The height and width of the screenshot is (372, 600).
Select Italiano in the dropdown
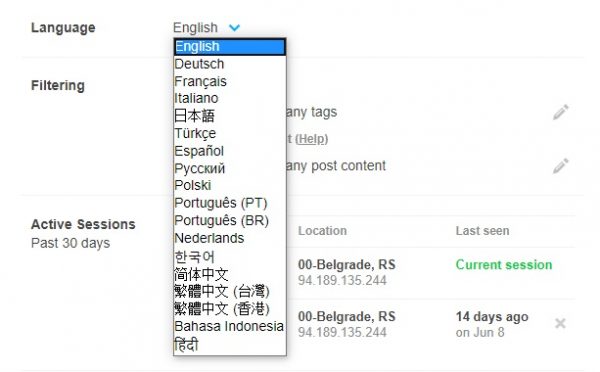click(230, 98)
